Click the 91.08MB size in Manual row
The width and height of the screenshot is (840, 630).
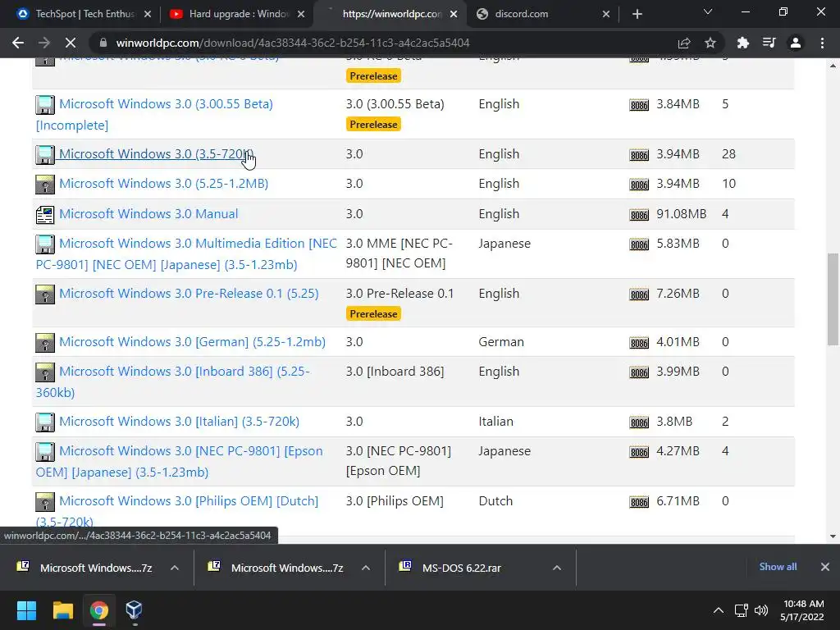(682, 214)
